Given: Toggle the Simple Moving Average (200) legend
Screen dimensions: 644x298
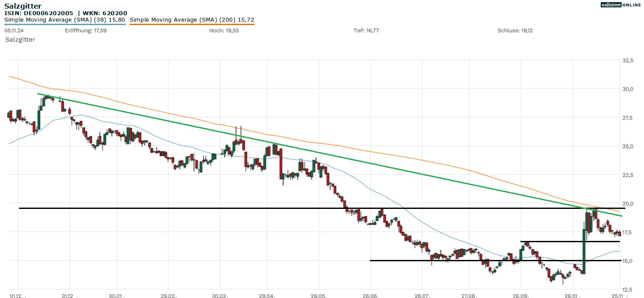Looking at the screenshot, I should [192, 19].
